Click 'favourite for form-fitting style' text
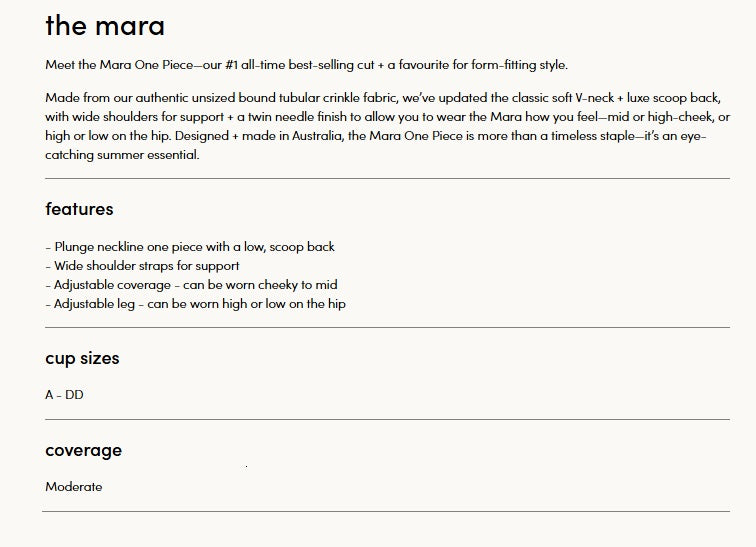756x547 pixels. coord(483,65)
